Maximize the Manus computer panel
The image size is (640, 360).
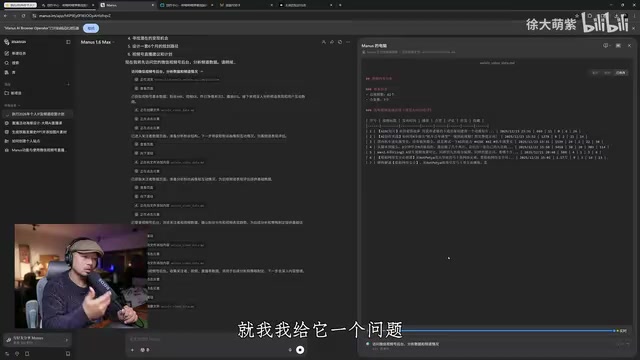click(618, 46)
